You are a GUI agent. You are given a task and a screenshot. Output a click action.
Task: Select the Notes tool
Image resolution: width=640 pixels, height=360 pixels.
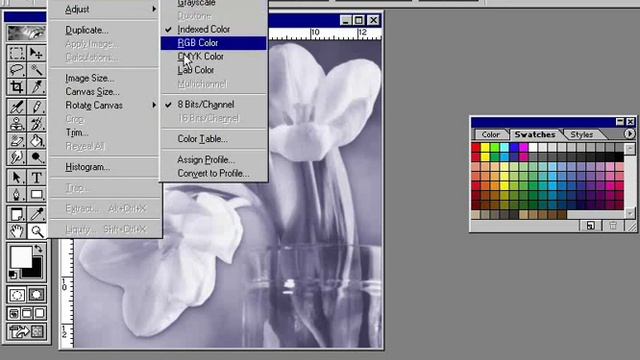pos(17,214)
